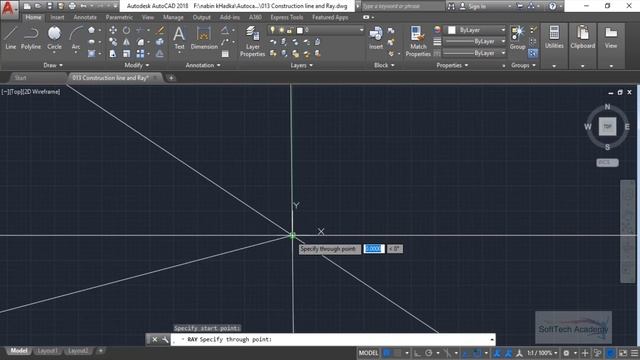Pick the Move tool in Modify panel

[x=113, y=31]
